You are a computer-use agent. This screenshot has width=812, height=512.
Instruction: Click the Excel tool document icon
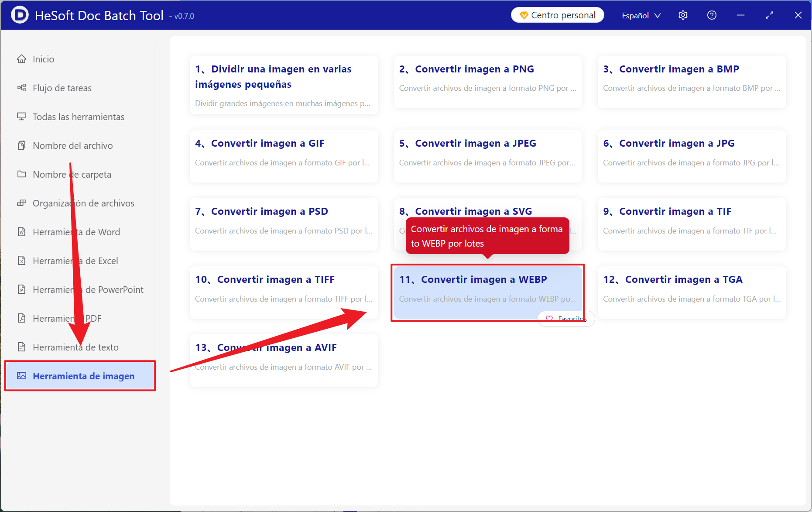(x=21, y=261)
